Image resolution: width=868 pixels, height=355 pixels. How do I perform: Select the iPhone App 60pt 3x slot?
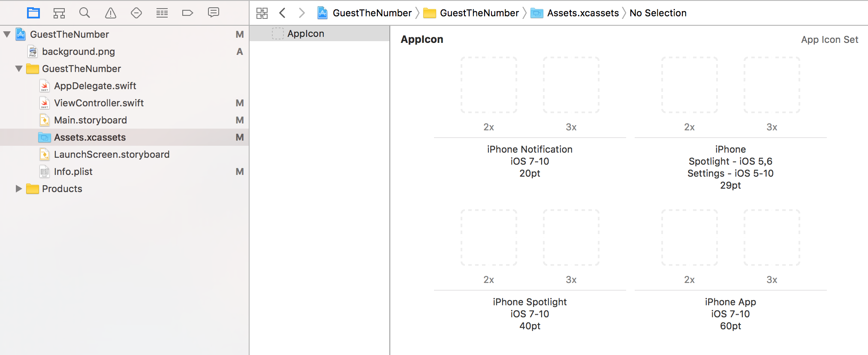[x=772, y=238]
